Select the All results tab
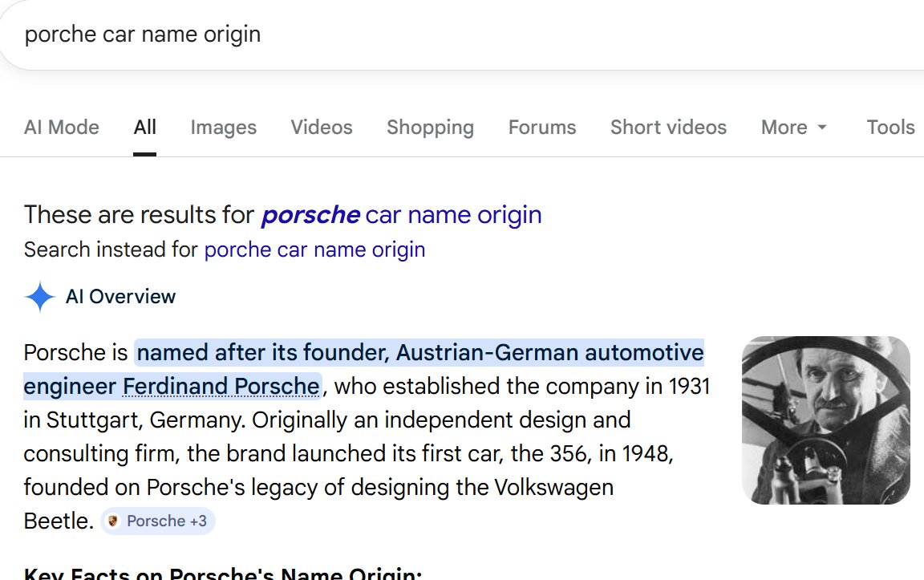 [145, 128]
